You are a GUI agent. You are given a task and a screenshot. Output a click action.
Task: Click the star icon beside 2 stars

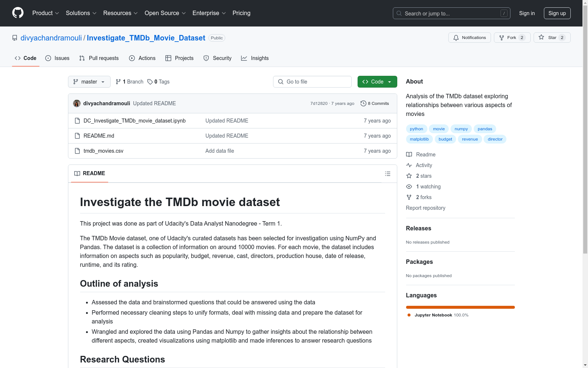coord(409,176)
